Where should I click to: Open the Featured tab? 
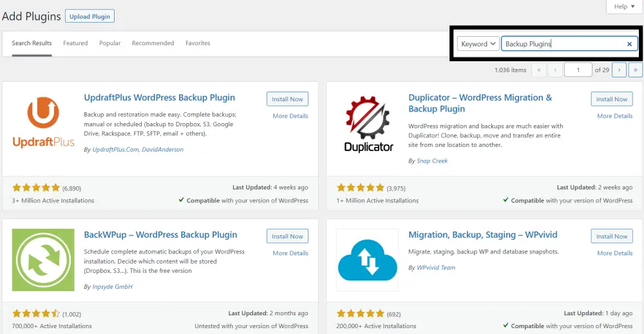75,43
